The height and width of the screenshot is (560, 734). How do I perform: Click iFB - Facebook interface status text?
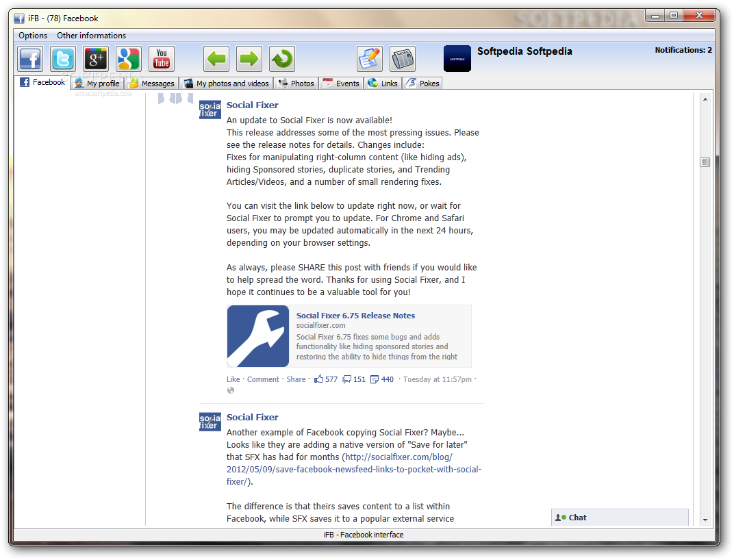[364, 535]
